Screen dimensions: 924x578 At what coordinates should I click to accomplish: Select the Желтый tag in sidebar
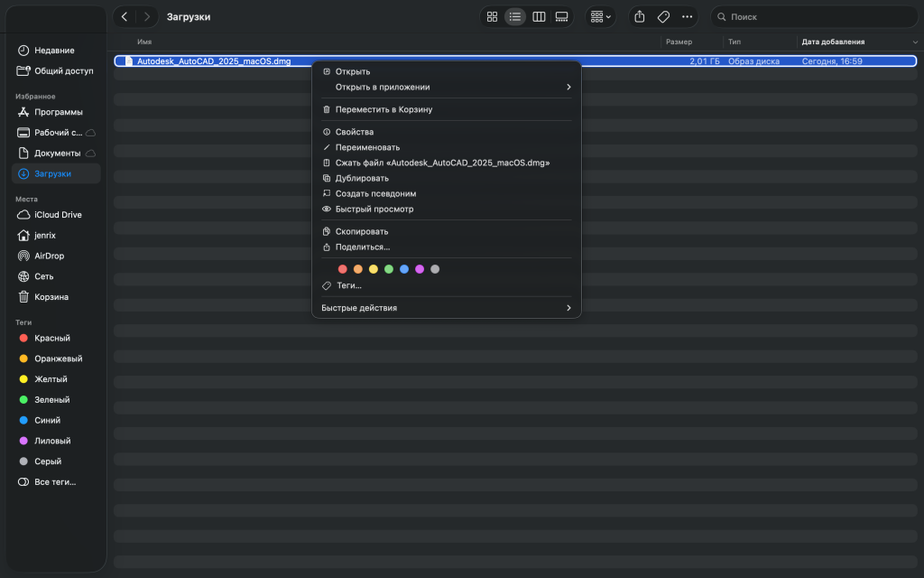click(x=56, y=379)
